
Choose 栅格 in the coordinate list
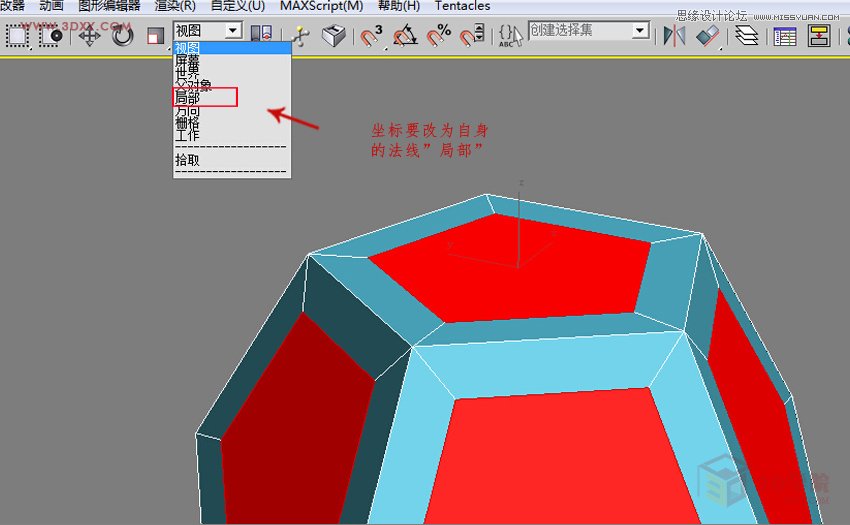click(231, 123)
